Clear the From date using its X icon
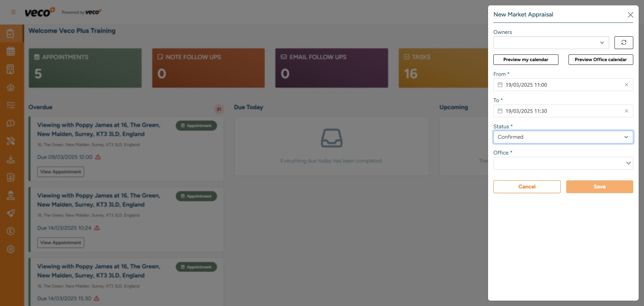The image size is (644, 306). pos(627,85)
